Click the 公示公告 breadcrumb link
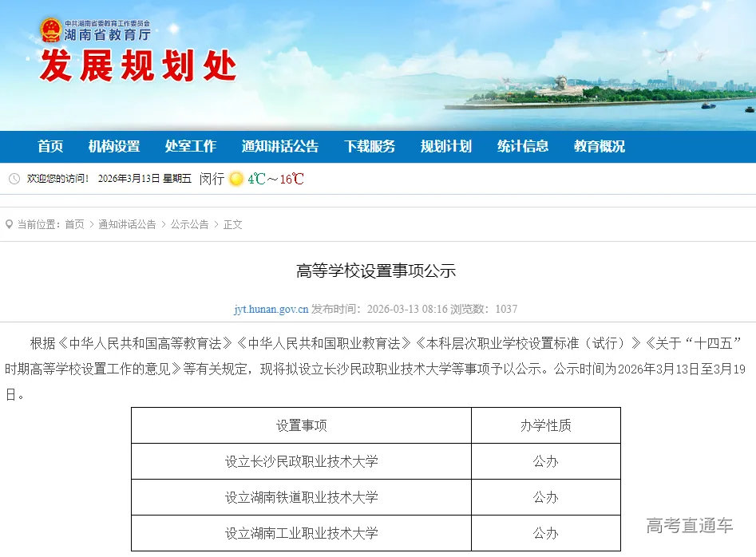756x557 pixels. click(188, 224)
